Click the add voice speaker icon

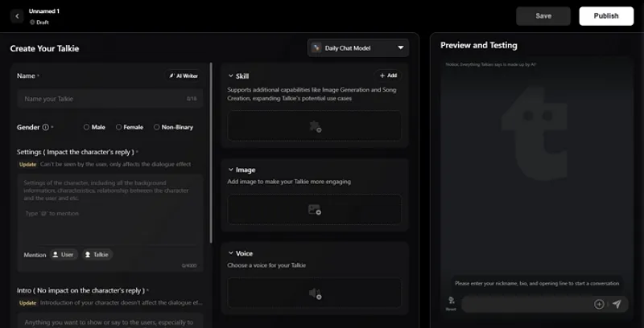(x=315, y=293)
